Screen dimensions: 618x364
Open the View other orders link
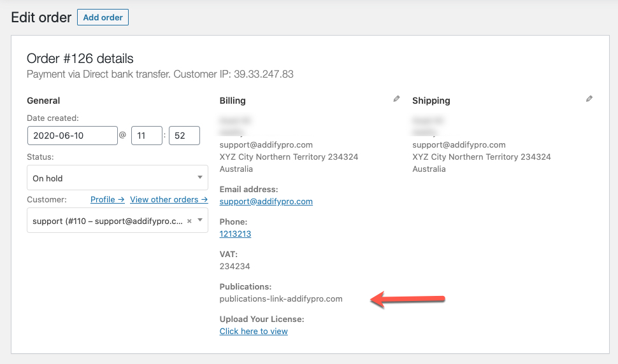pos(169,200)
